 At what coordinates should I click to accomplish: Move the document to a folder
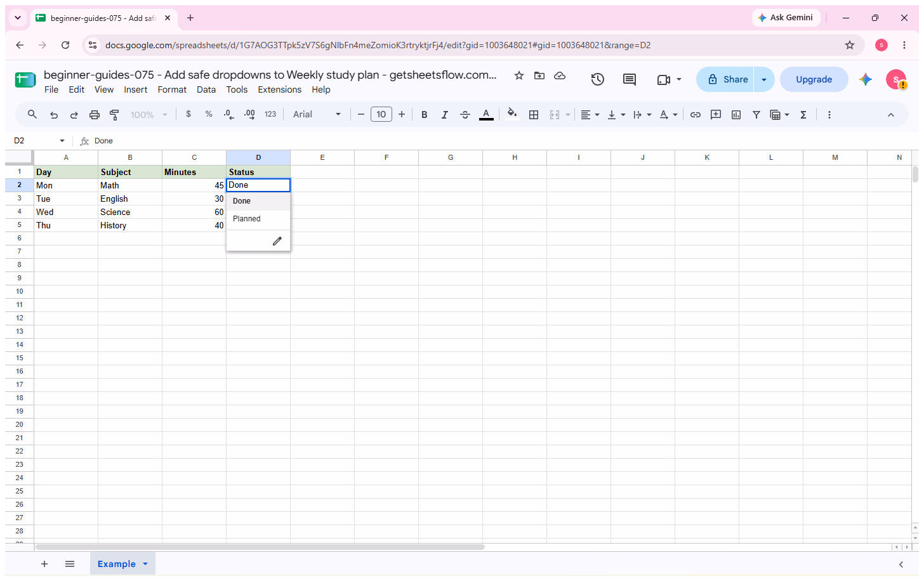pos(539,75)
